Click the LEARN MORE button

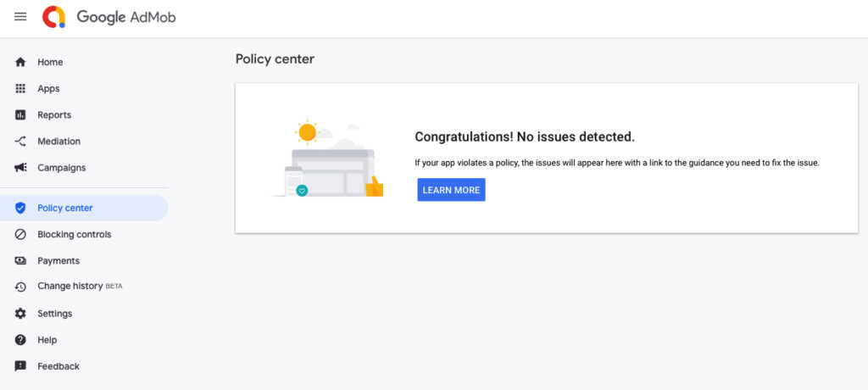[x=451, y=189]
